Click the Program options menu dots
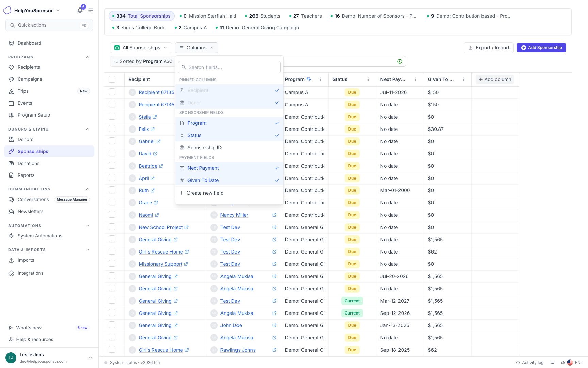 tap(321, 79)
